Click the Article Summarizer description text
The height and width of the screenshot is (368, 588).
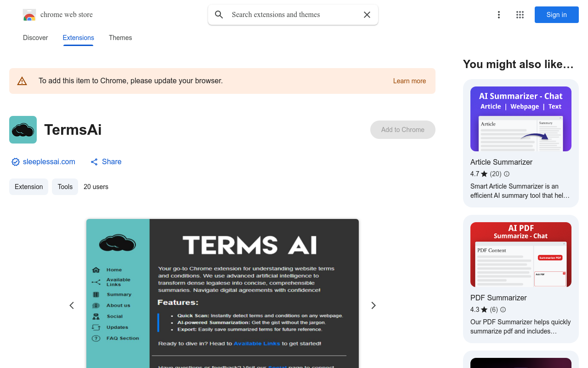point(520,191)
